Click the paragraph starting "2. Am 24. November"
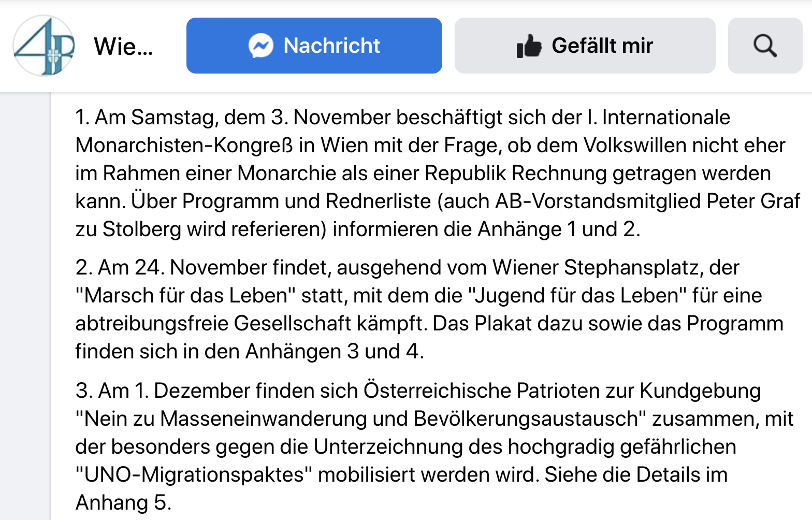This screenshot has height=520, width=812. (x=429, y=309)
